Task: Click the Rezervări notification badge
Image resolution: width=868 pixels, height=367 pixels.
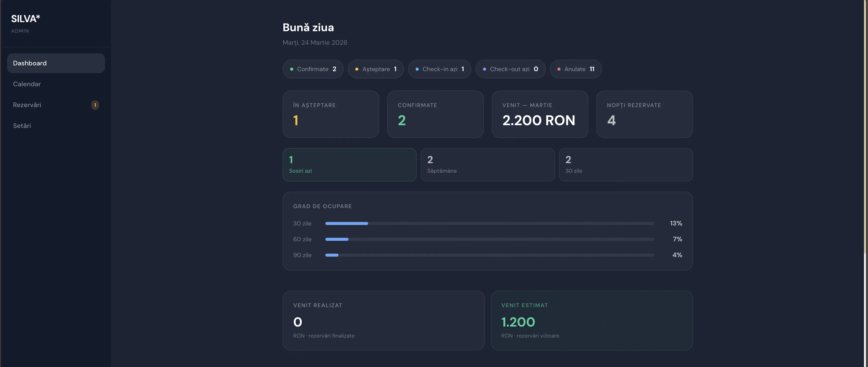Action: 95,105
